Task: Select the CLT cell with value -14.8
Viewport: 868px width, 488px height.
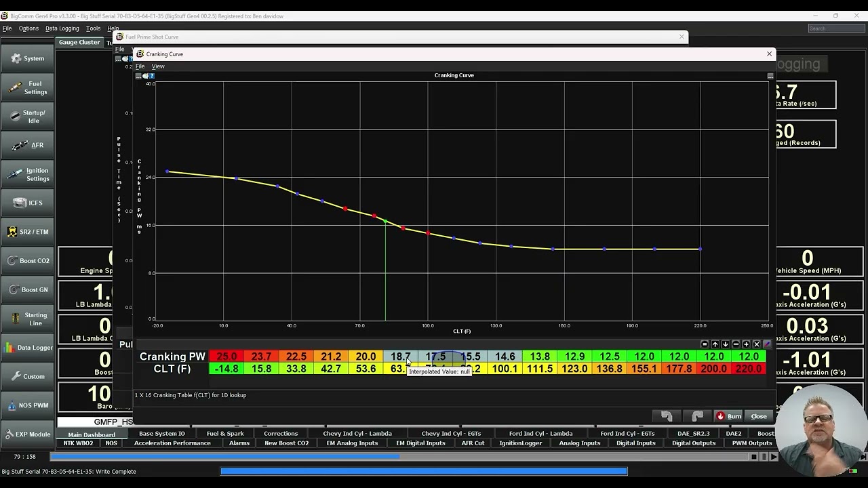Action: 226,369
